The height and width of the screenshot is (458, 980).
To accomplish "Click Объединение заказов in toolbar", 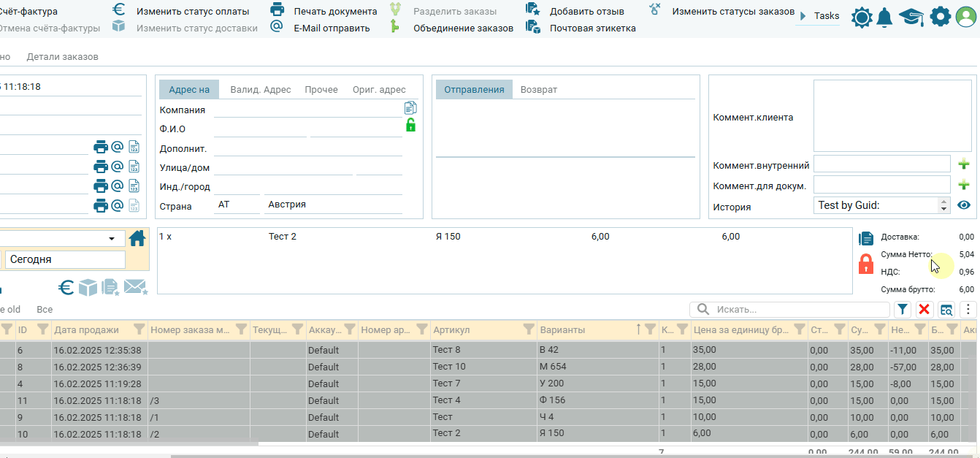I will pos(463,28).
